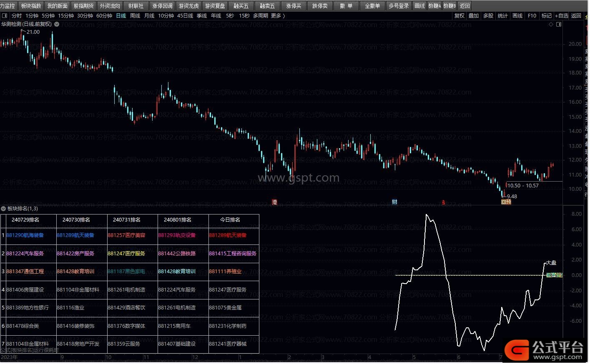Switch to the 周线 weekly tab
Viewport: 590px width, 364px height.
tap(135, 16)
